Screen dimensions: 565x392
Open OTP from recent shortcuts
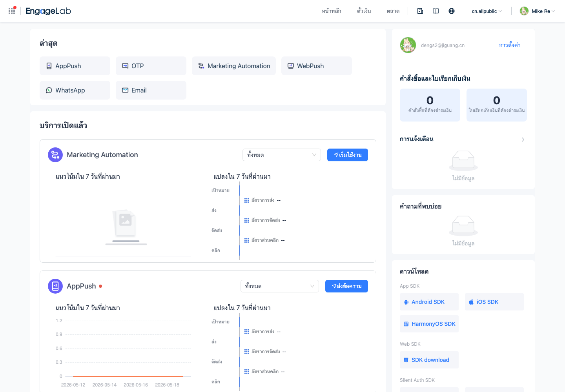(x=151, y=66)
